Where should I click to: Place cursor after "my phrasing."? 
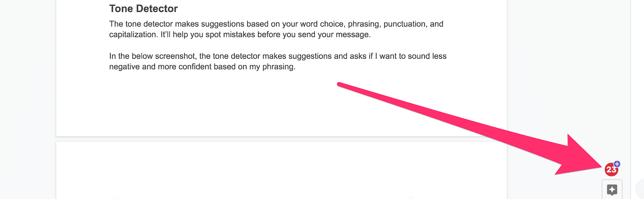[295, 66]
